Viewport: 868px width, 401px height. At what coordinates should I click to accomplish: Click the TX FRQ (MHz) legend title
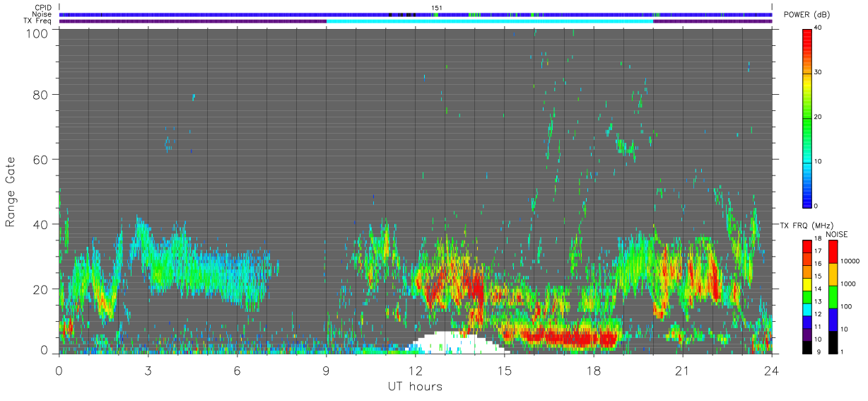click(807, 225)
